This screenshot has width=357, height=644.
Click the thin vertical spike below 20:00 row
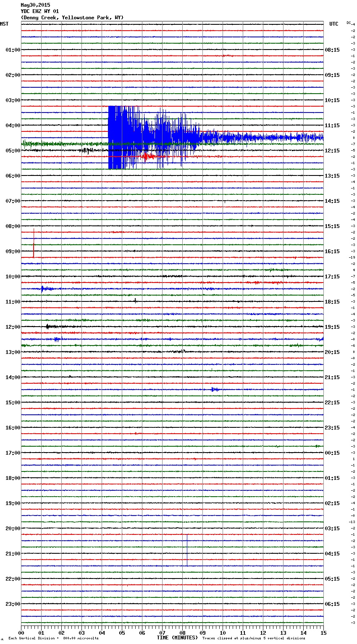pos(187,550)
